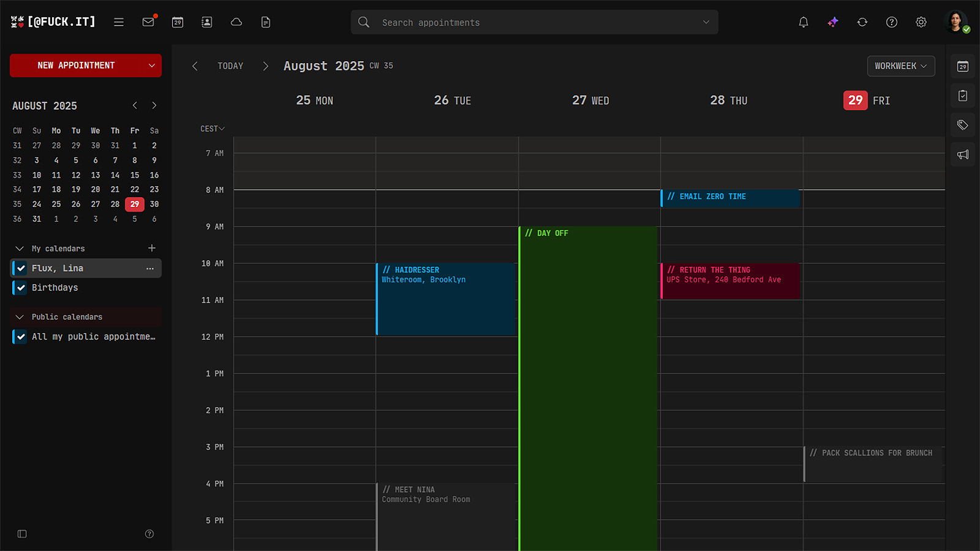This screenshot has width=980, height=551.
Task: Click the refresh sync icon
Action: pyautogui.click(x=862, y=22)
